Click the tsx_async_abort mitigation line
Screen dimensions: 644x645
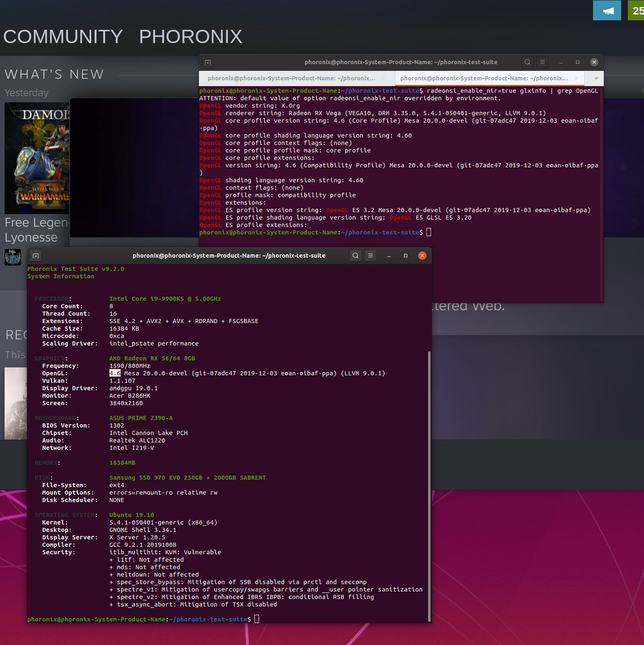(194, 605)
